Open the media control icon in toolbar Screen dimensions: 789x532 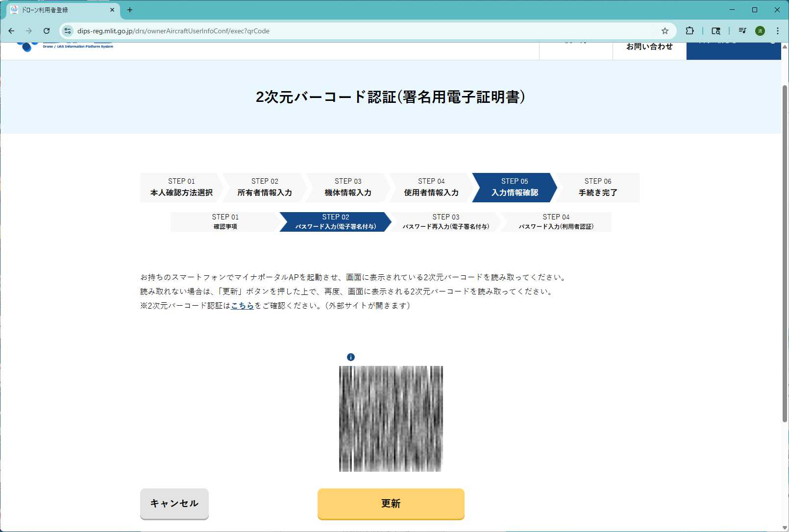(742, 31)
